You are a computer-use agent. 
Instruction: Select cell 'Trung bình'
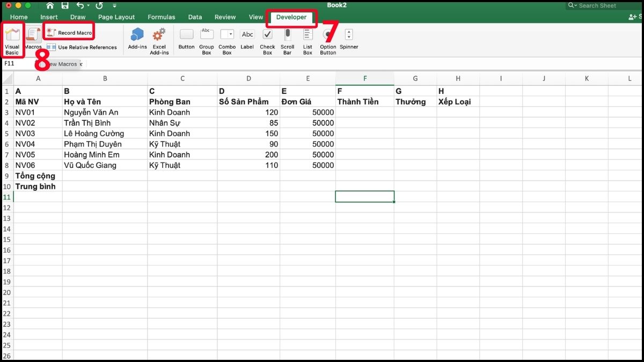(38, 186)
